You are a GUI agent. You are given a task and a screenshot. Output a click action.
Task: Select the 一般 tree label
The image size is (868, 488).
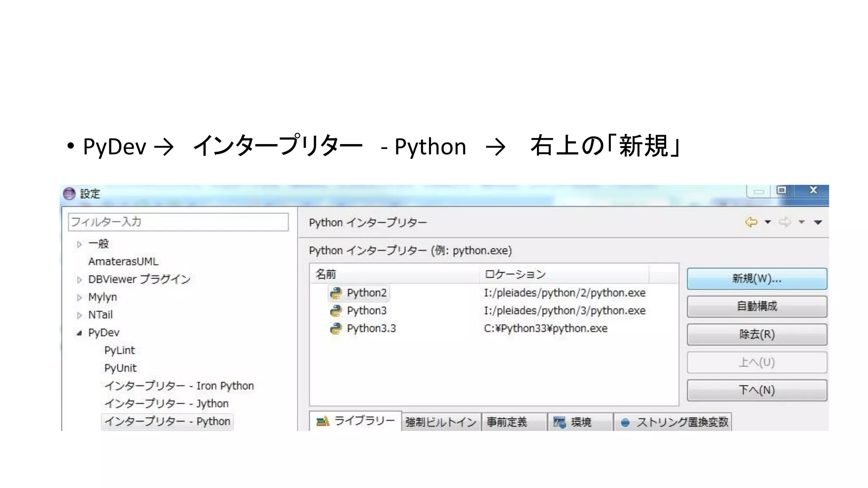tap(98, 244)
